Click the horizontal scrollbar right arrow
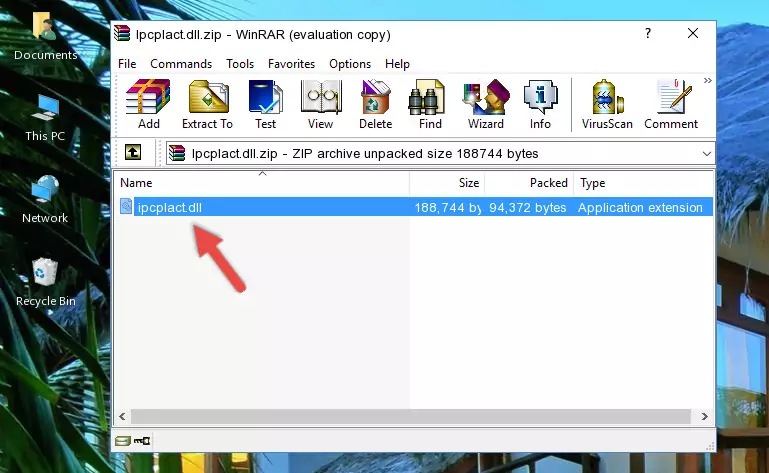 705,417
